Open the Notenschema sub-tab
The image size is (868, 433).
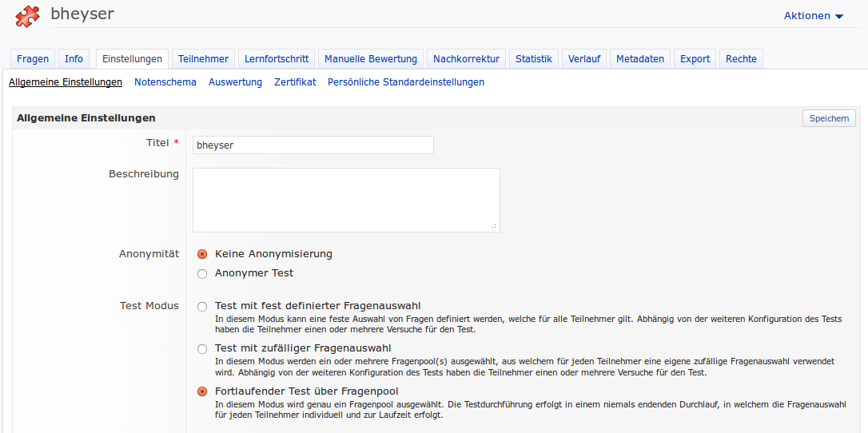pyautogui.click(x=165, y=82)
